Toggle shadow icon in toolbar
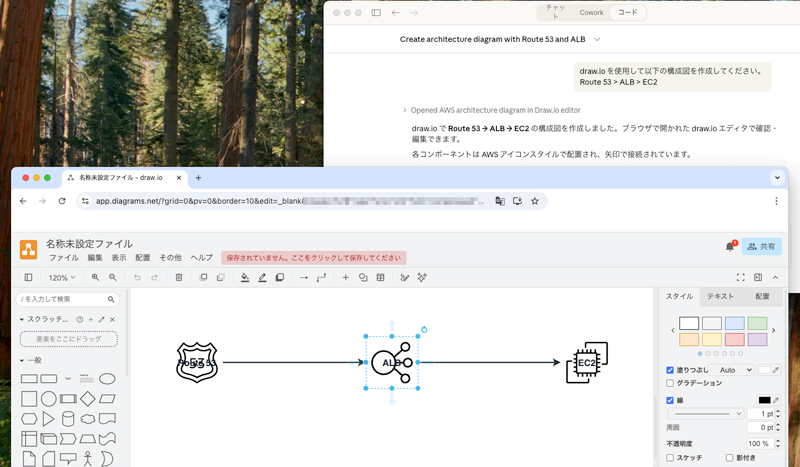The height and width of the screenshot is (467, 800). [280, 277]
